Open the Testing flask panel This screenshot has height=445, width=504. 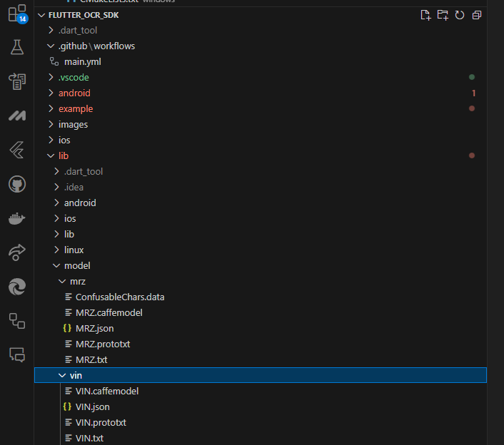(16, 47)
